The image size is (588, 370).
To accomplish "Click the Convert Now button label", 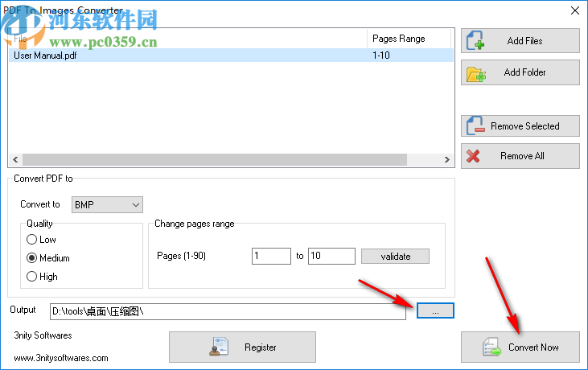I will (x=533, y=347).
